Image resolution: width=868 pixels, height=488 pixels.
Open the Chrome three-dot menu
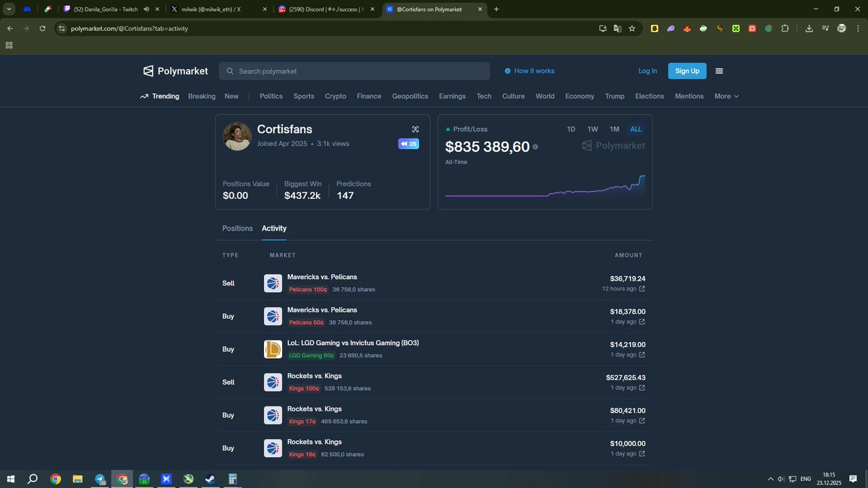tap(858, 28)
